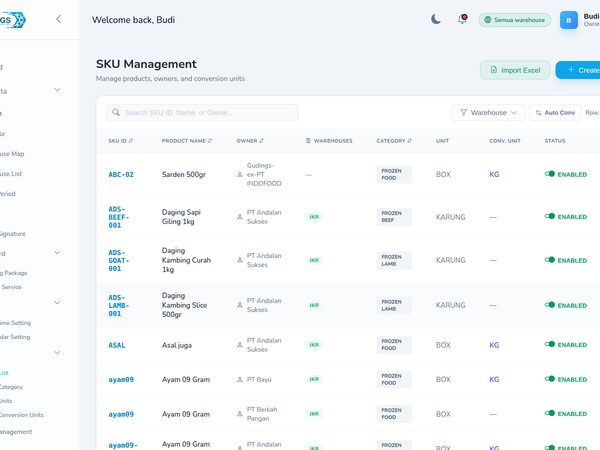Click the funnel icon on the Warehouse filter
The width and height of the screenshot is (600, 450).
click(463, 112)
